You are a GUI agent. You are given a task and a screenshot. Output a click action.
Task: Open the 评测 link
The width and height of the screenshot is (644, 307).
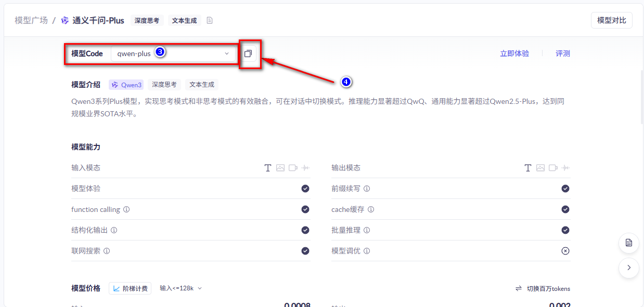pyautogui.click(x=563, y=54)
